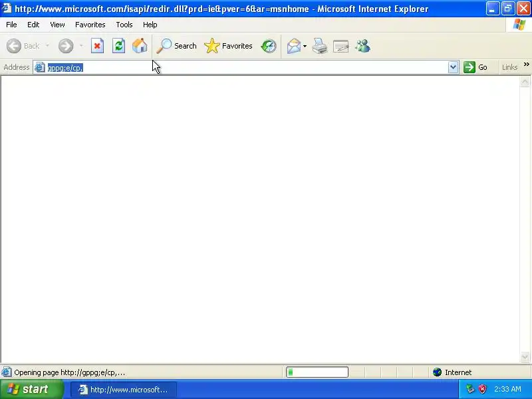Click the status bar page icon
532x399 pixels.
[7, 372]
